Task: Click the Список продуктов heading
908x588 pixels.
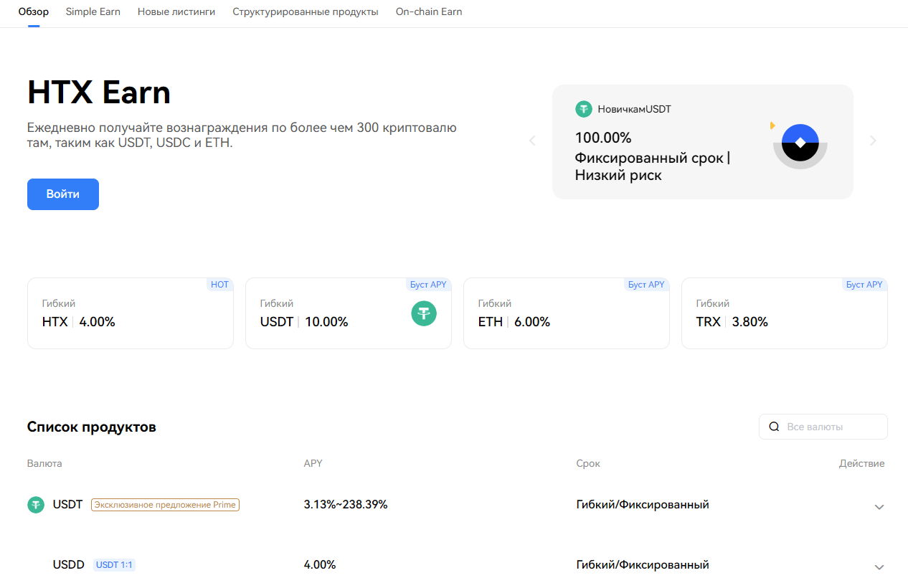Action: tap(92, 427)
